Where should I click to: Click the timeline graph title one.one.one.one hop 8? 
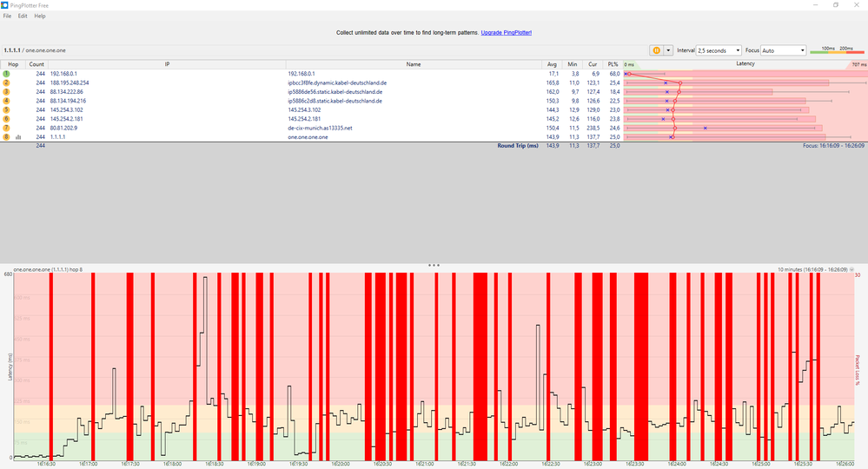[x=48, y=269]
